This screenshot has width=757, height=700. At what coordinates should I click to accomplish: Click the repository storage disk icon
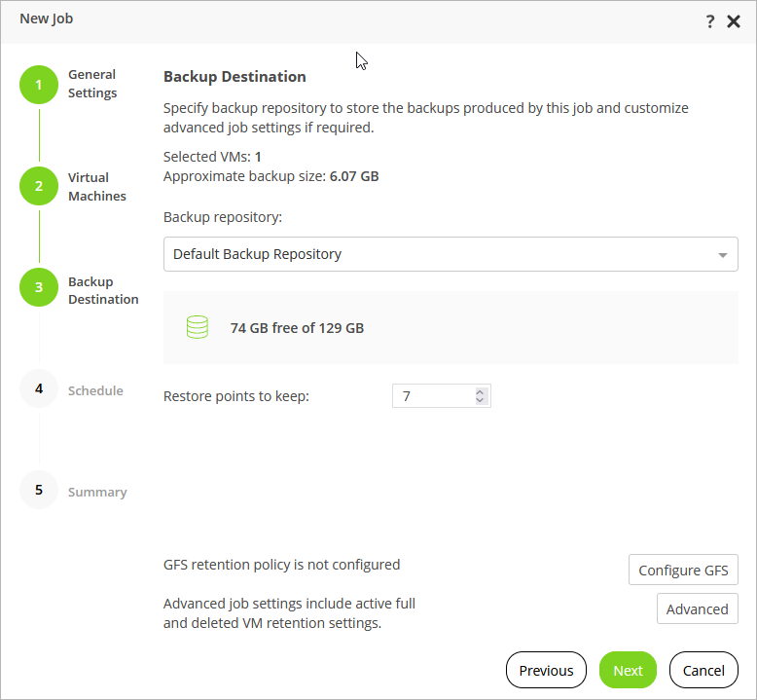[x=198, y=328]
